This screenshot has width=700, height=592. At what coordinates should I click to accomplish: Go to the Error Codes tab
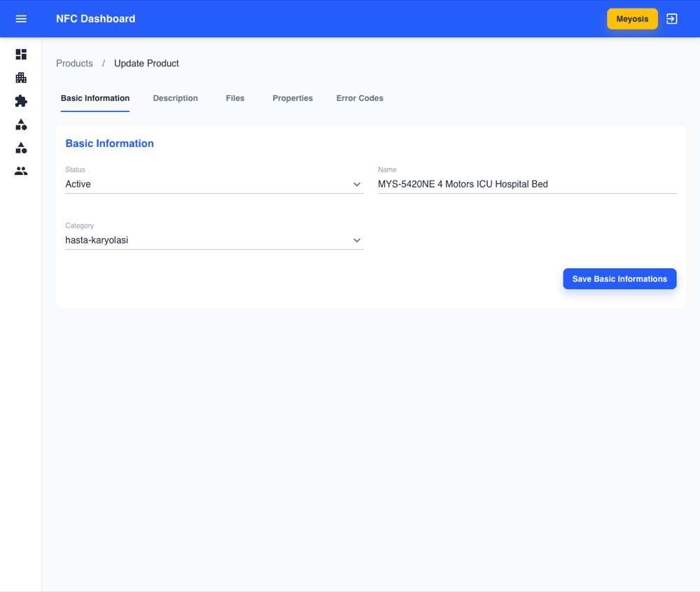tap(360, 98)
